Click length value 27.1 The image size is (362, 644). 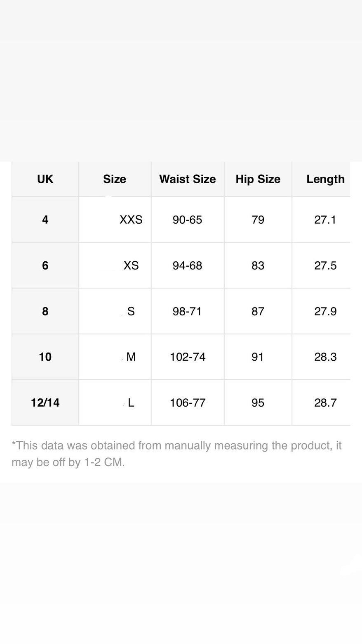(325, 220)
